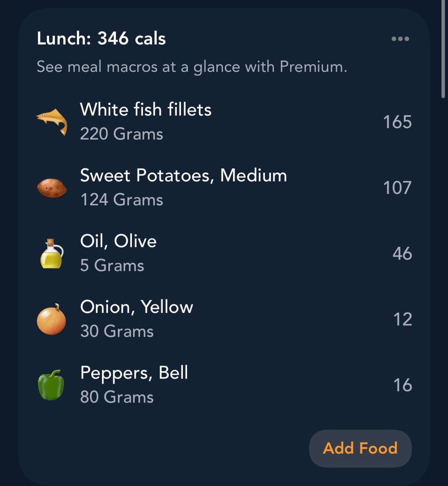The height and width of the screenshot is (486, 448).
Task: Tap the Lunch: 346 cals header
Action: pos(101,39)
